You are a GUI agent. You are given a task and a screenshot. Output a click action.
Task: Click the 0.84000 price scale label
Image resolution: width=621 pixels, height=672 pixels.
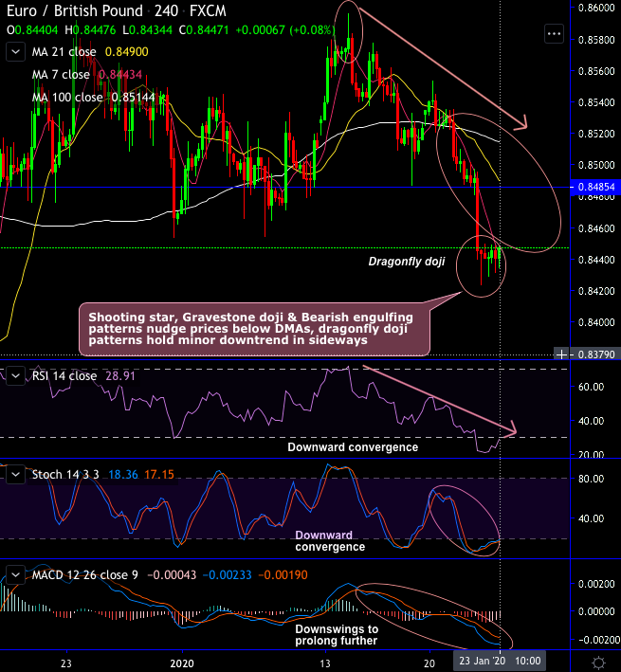click(596, 322)
